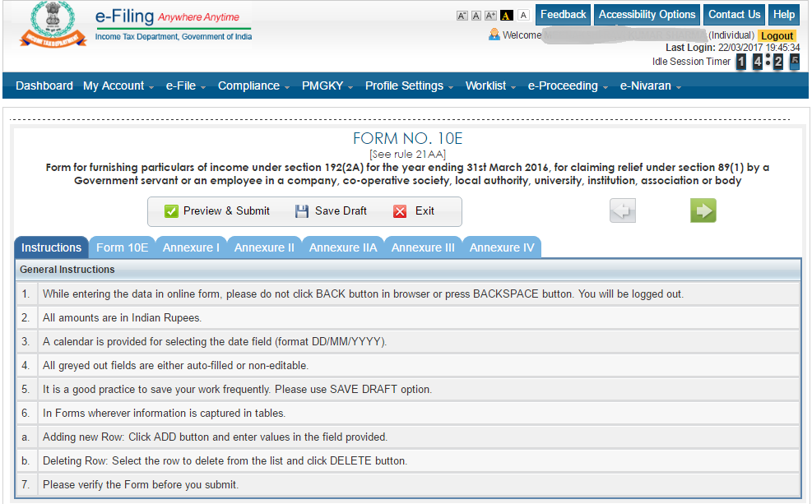Click instruction about calendar date field format
This screenshot has height=504, width=812.
click(215, 341)
